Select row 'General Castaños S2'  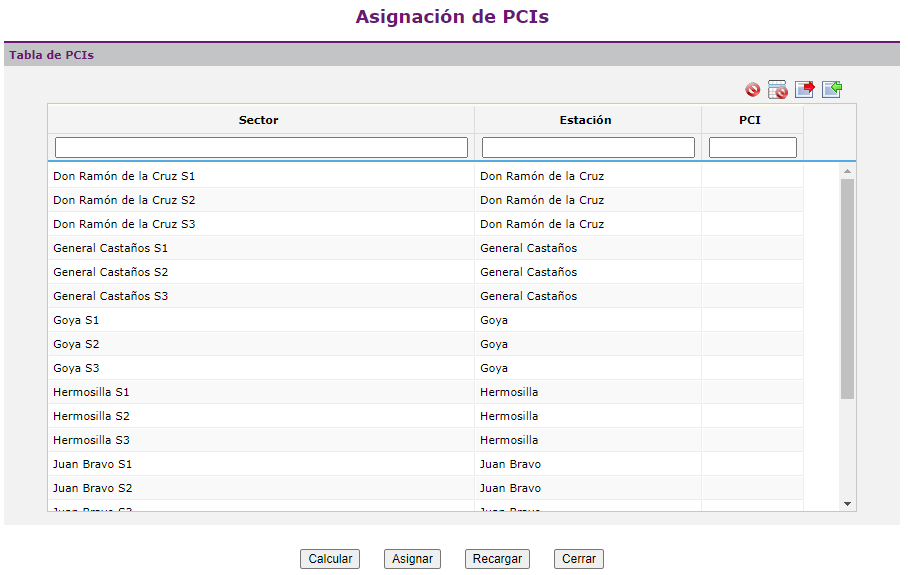[426, 272]
